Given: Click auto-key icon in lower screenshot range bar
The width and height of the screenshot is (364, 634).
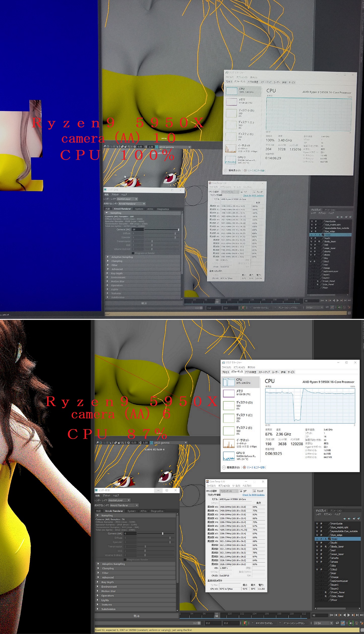Looking at the screenshot, I should (245, 623).
